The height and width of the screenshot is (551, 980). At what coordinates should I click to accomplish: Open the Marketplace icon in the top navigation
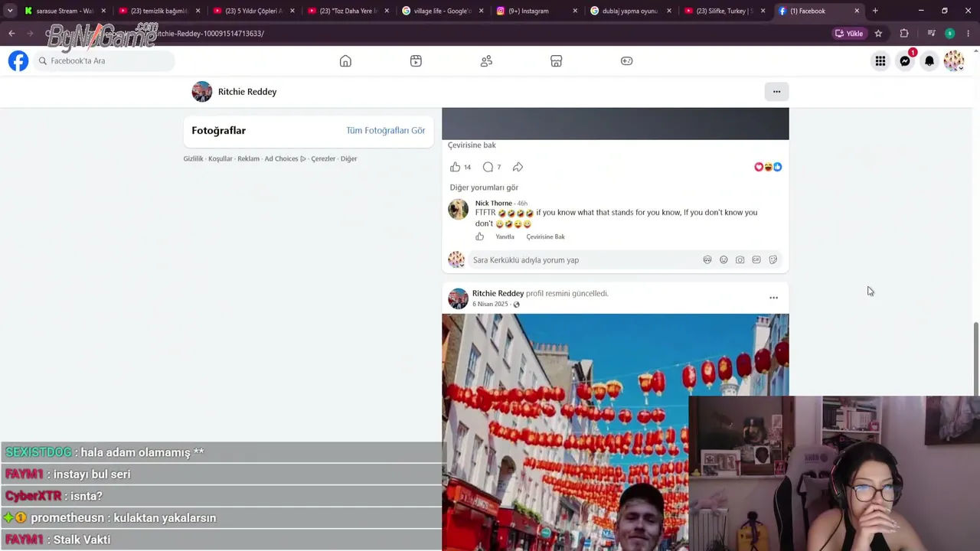[x=557, y=61]
